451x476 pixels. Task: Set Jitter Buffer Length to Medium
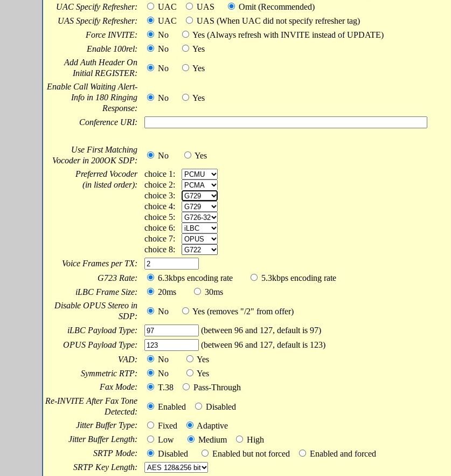[x=191, y=439]
